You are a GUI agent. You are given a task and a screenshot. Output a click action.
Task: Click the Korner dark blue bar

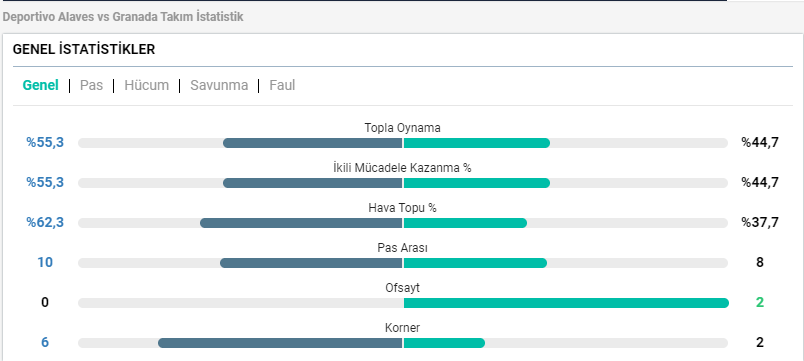coord(280,343)
